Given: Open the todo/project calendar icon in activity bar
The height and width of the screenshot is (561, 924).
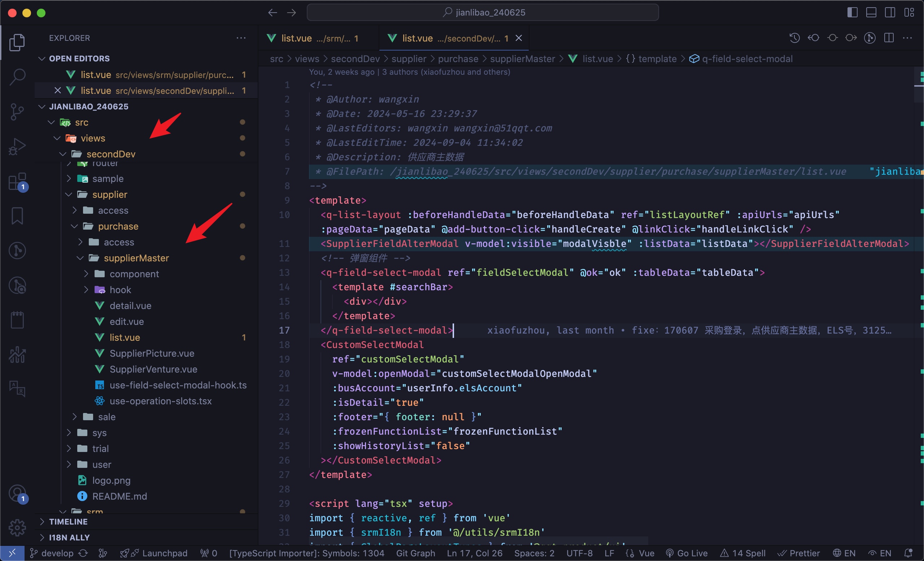Looking at the screenshot, I should point(17,320).
